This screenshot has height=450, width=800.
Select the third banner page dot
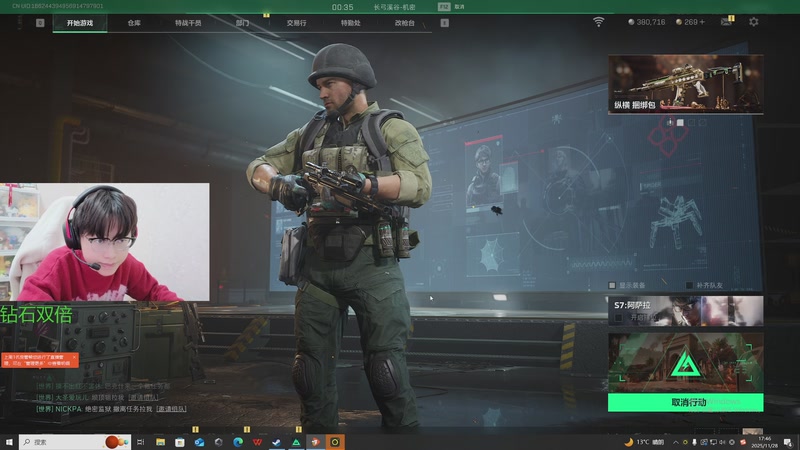click(x=691, y=122)
